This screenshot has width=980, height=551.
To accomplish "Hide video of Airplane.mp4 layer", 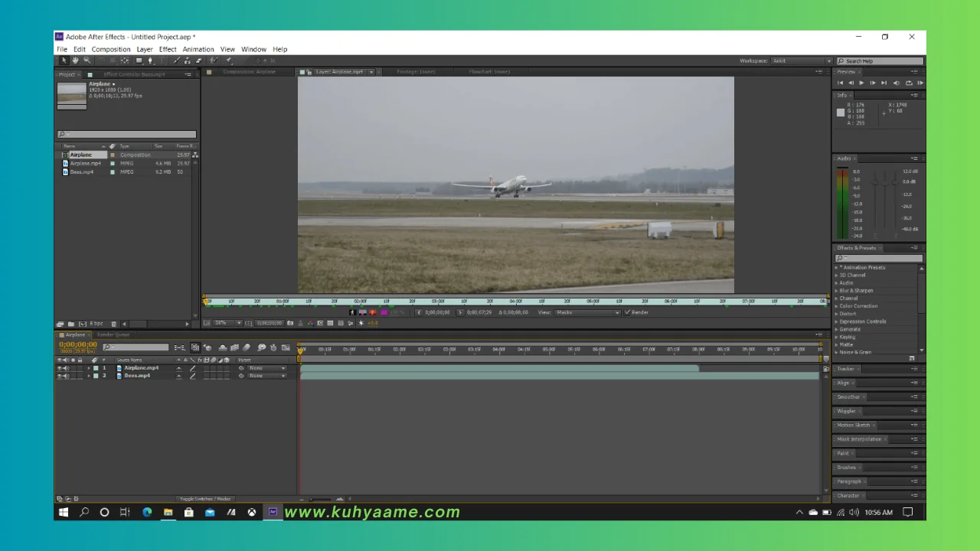I will (59, 368).
